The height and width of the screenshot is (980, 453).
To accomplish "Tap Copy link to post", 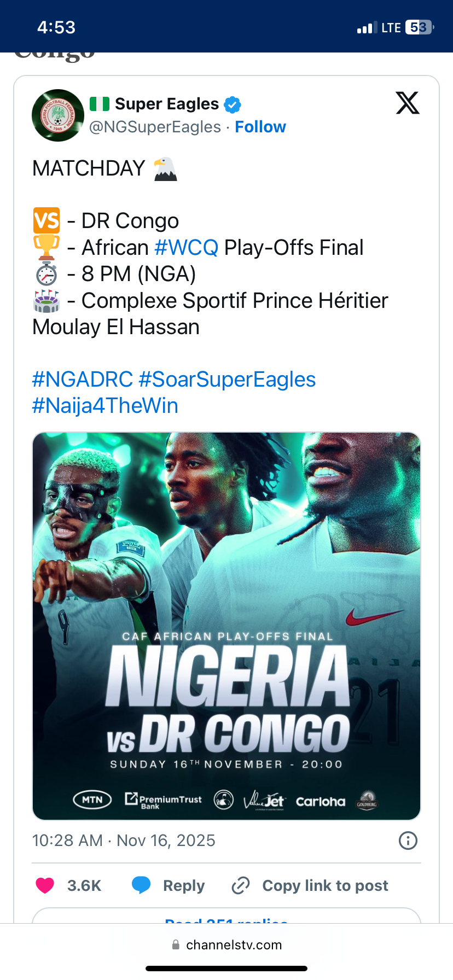I will click(x=325, y=885).
